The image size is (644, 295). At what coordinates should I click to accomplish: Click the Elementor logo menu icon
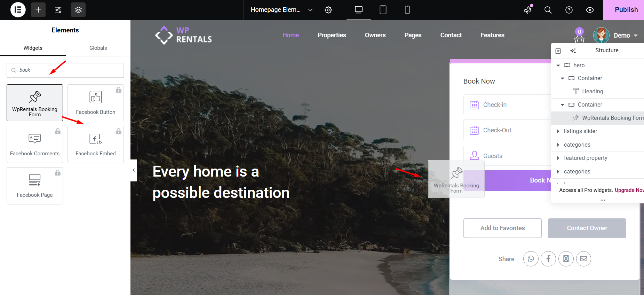[18, 10]
